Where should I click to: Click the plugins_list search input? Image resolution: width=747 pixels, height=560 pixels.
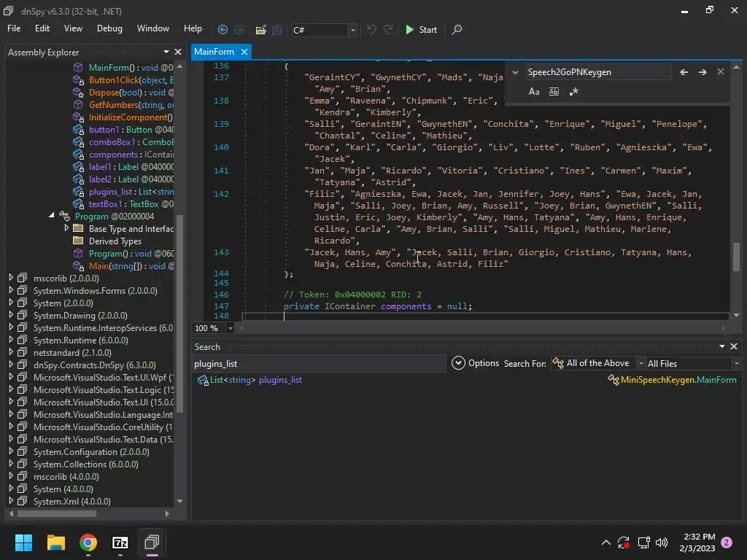pos(318,363)
